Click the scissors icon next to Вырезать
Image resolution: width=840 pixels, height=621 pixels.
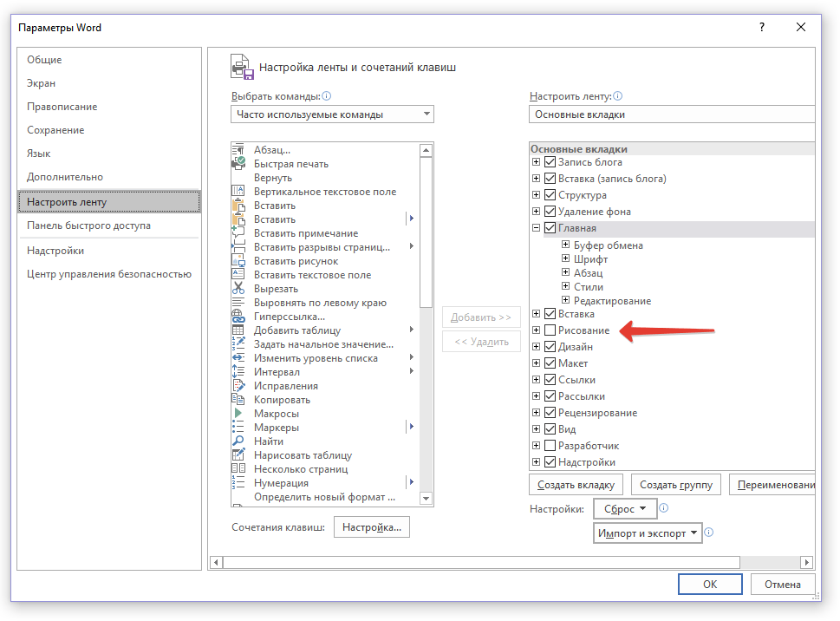pyautogui.click(x=238, y=289)
